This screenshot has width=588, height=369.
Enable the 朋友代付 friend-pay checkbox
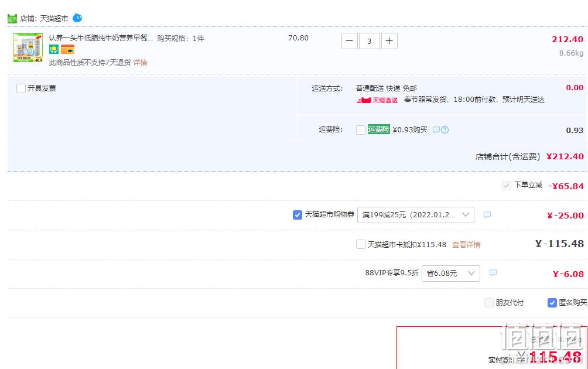(488, 303)
